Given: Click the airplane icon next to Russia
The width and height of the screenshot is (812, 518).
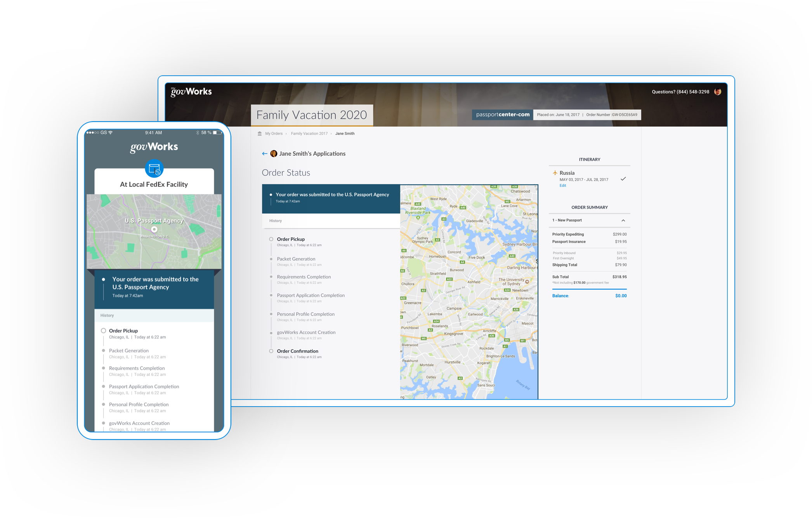Looking at the screenshot, I should tap(555, 173).
